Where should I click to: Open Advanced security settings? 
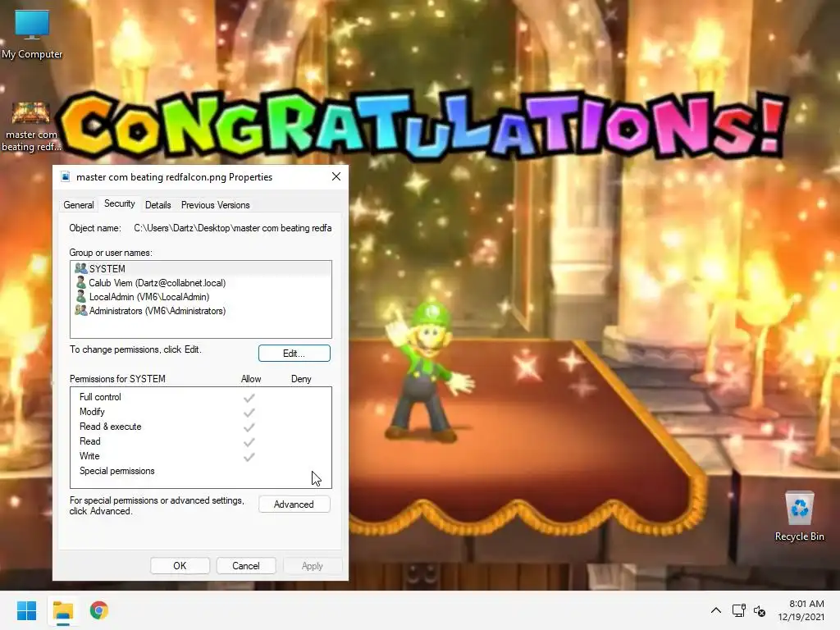point(294,504)
